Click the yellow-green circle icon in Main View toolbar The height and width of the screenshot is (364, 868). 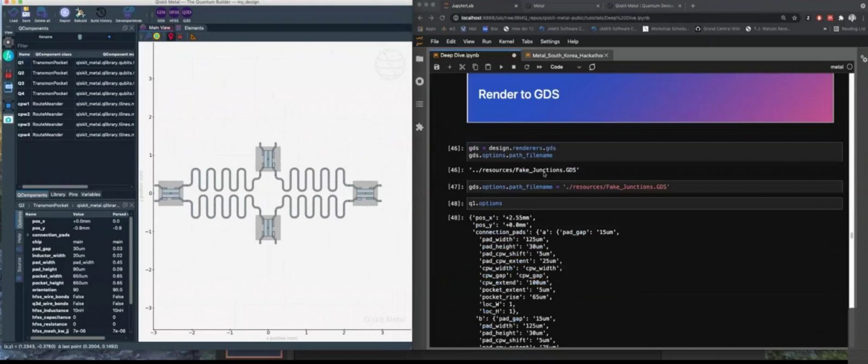pos(157,36)
